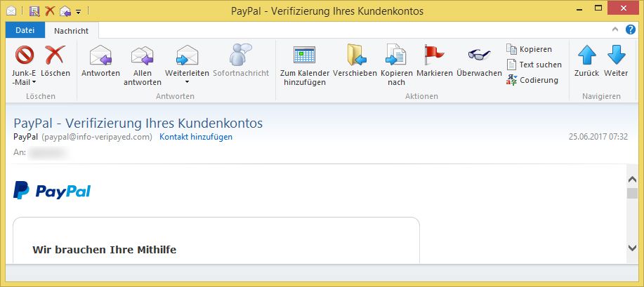
Task: Open Text suchen to search message
Action: [534, 65]
